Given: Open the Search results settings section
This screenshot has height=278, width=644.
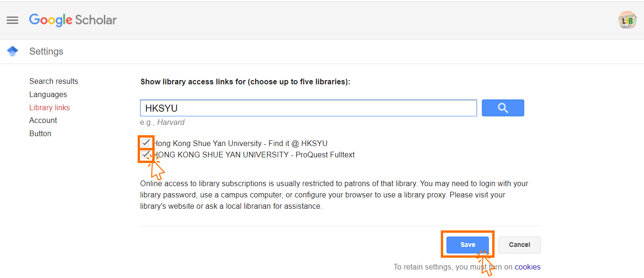Looking at the screenshot, I should point(54,81).
